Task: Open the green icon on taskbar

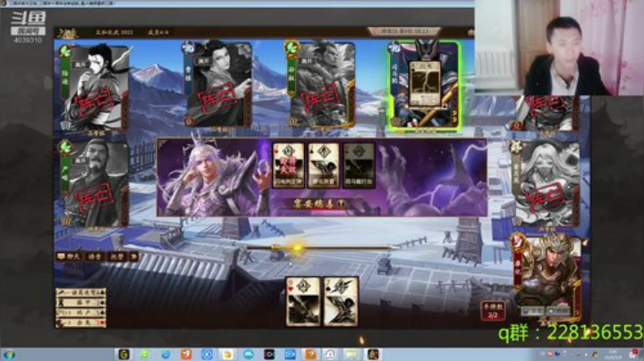Action: (x=144, y=355)
